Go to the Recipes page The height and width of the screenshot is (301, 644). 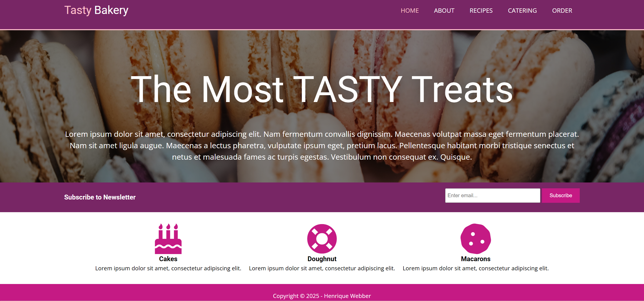tap(481, 11)
